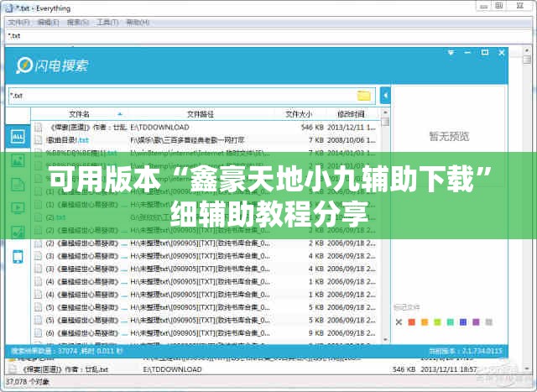Image resolution: width=537 pixels, height=392 pixels.
Task: Click the 2008/10/06 modified date cell
Action: 352,140
